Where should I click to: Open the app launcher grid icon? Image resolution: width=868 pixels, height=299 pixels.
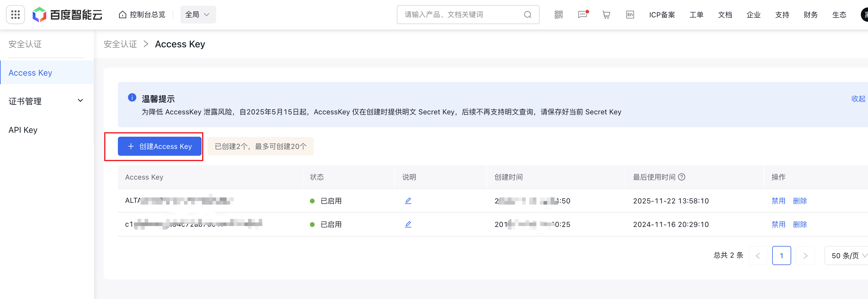click(x=15, y=15)
